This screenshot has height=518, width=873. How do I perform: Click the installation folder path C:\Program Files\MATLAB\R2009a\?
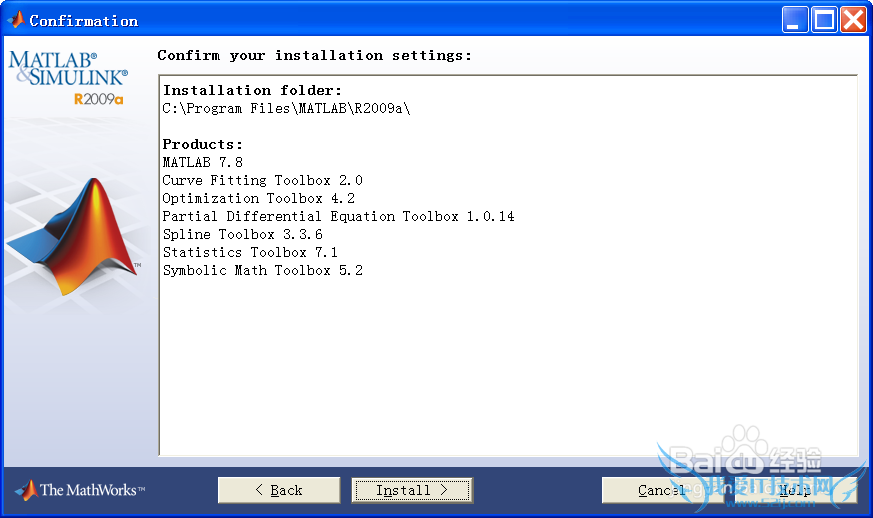(x=286, y=108)
